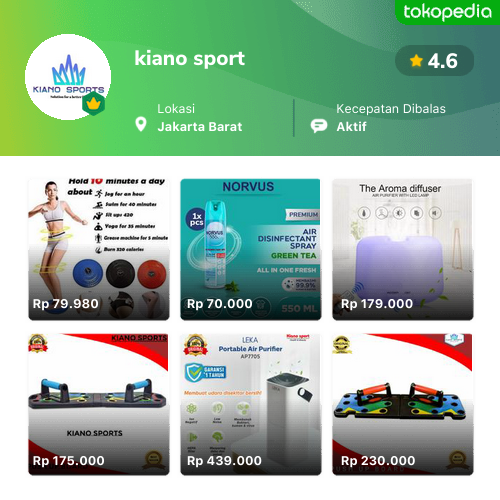
Task: Click the Garansi 1 Tahun shield icon
Action: pos(194,372)
